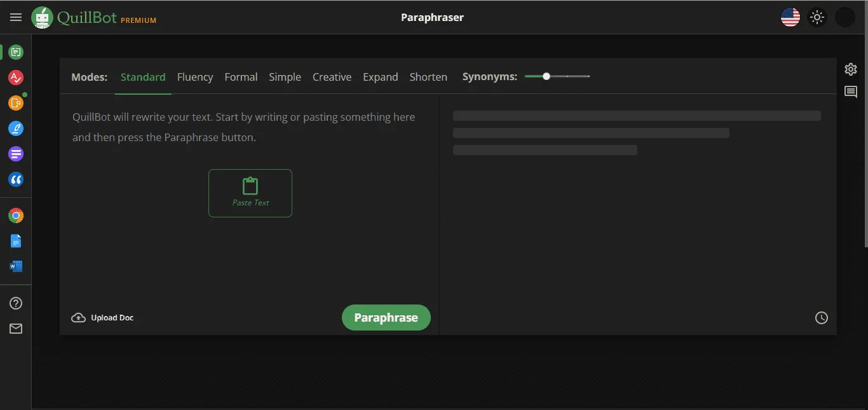Open paraphraser settings gear icon
The width and height of the screenshot is (868, 410).
pos(851,69)
